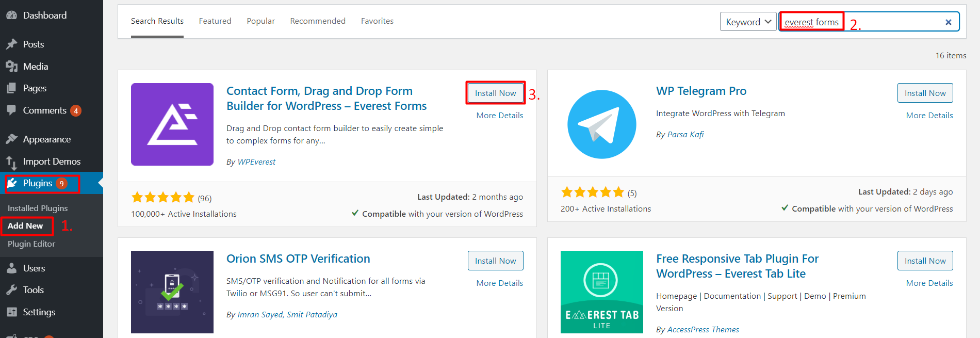Click the Everest Forms five-star rating
Screen dimensions: 980x338
(163, 197)
